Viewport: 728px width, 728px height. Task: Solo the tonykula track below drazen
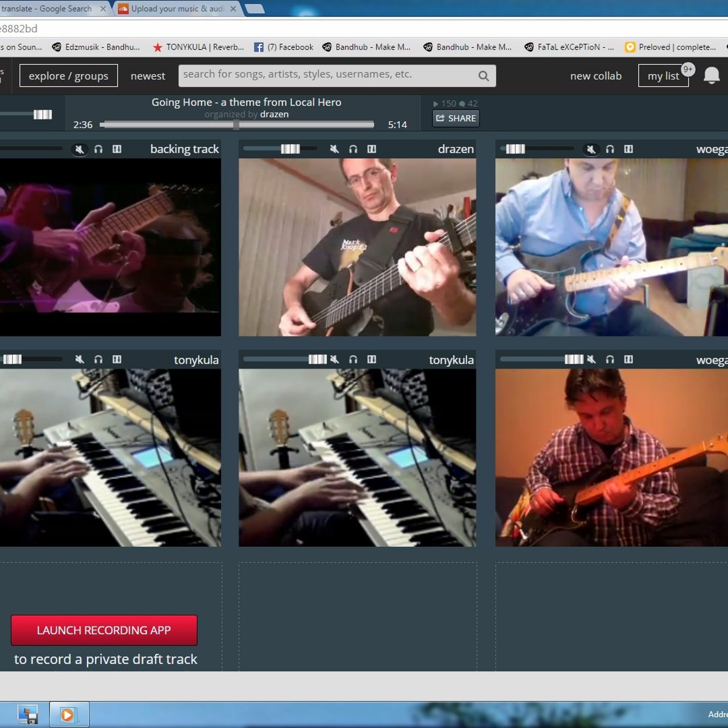353,359
